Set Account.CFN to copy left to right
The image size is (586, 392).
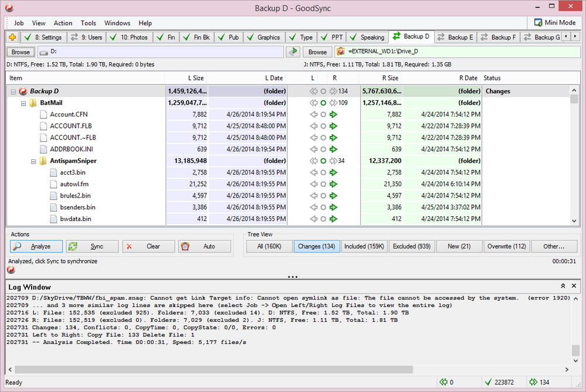click(334, 114)
